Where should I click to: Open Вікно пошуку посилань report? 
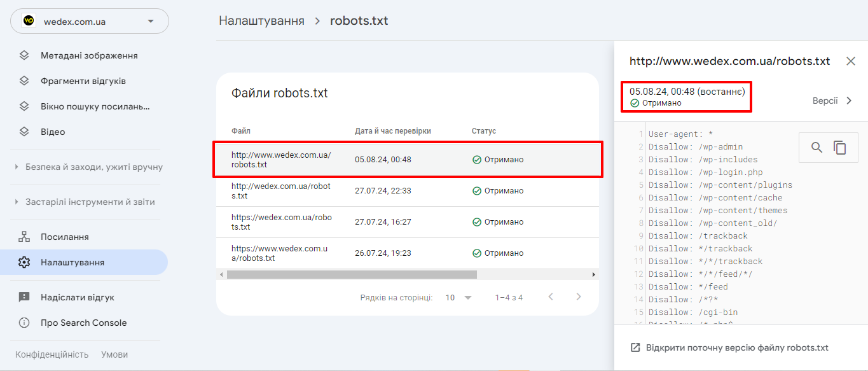pos(95,106)
